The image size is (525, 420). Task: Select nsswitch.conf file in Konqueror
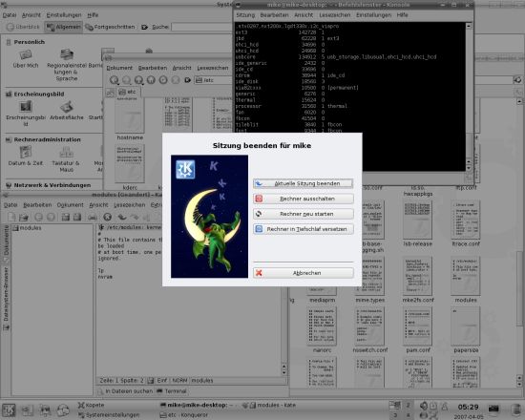(x=369, y=330)
